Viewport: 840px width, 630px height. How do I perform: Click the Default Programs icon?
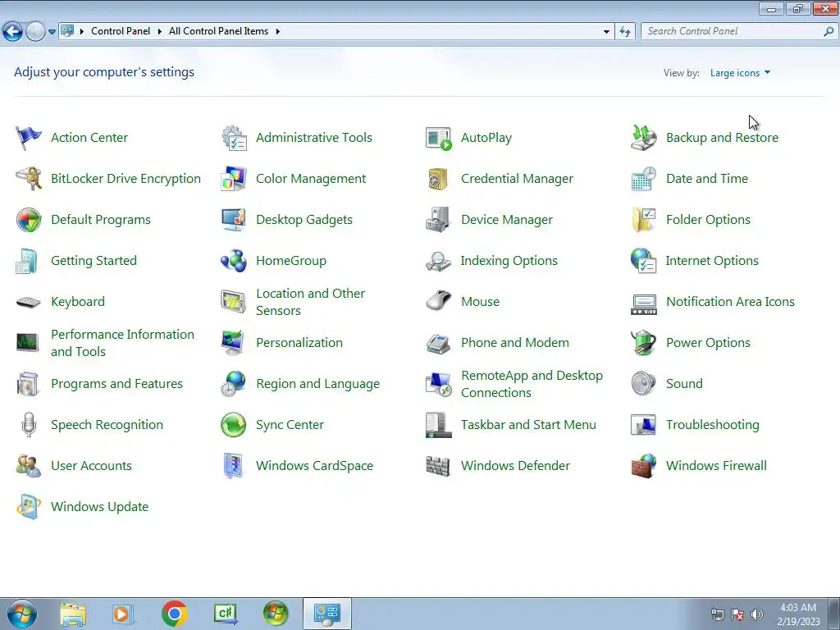(x=29, y=220)
